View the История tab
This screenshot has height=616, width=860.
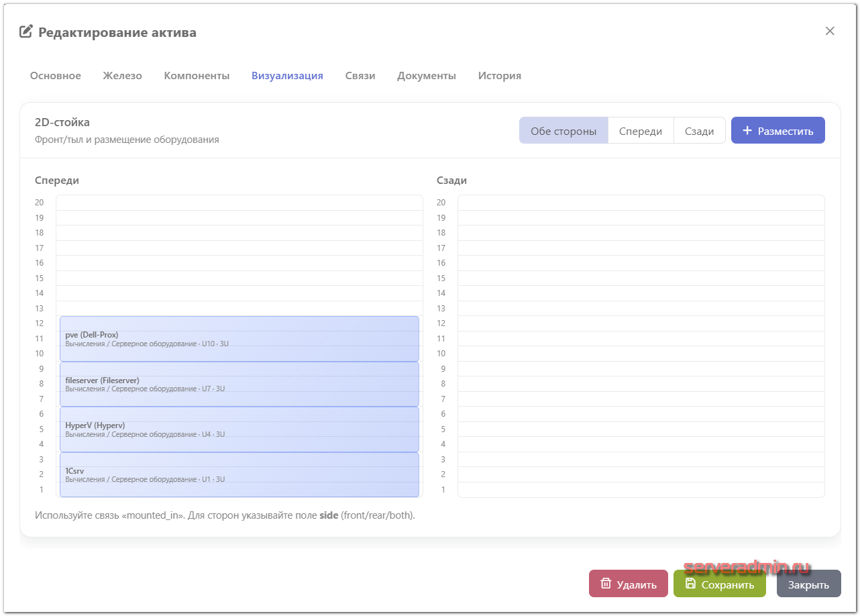click(x=499, y=76)
